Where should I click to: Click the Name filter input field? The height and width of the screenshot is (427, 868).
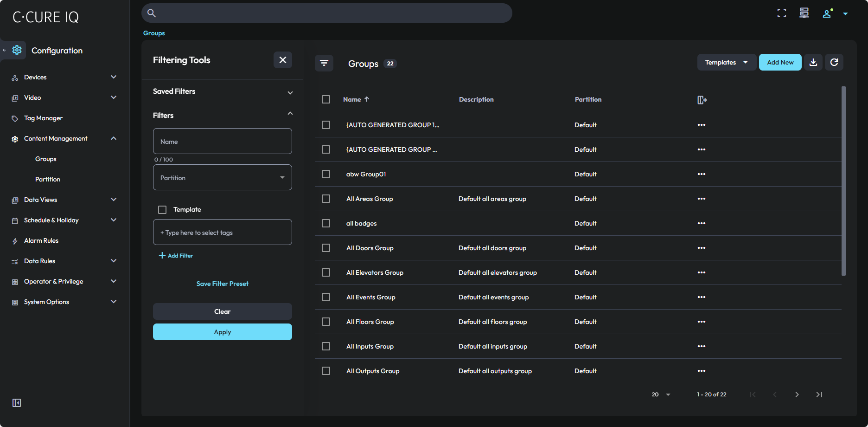(223, 142)
